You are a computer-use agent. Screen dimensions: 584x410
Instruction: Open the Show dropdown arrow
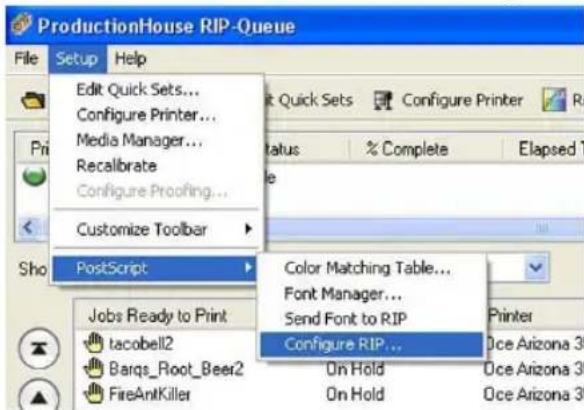[536, 267]
